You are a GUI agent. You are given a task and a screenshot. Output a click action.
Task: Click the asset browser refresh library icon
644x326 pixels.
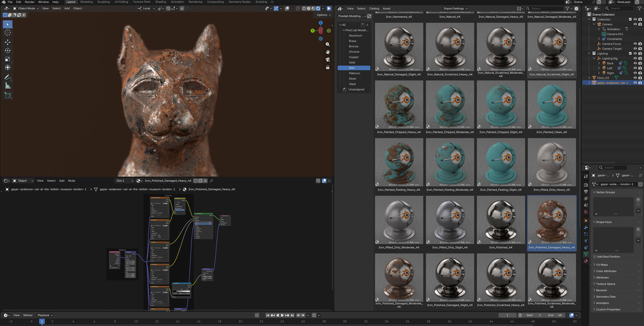(369, 16)
